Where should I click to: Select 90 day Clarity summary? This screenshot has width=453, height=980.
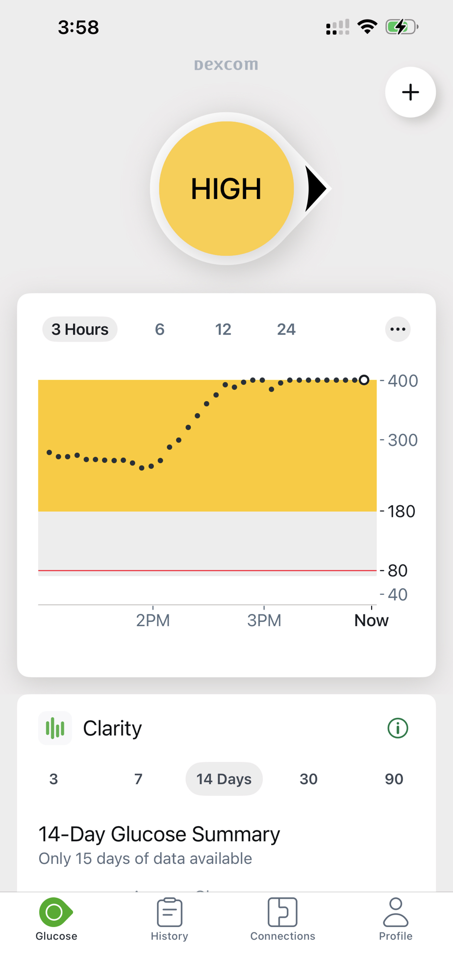pyautogui.click(x=394, y=779)
